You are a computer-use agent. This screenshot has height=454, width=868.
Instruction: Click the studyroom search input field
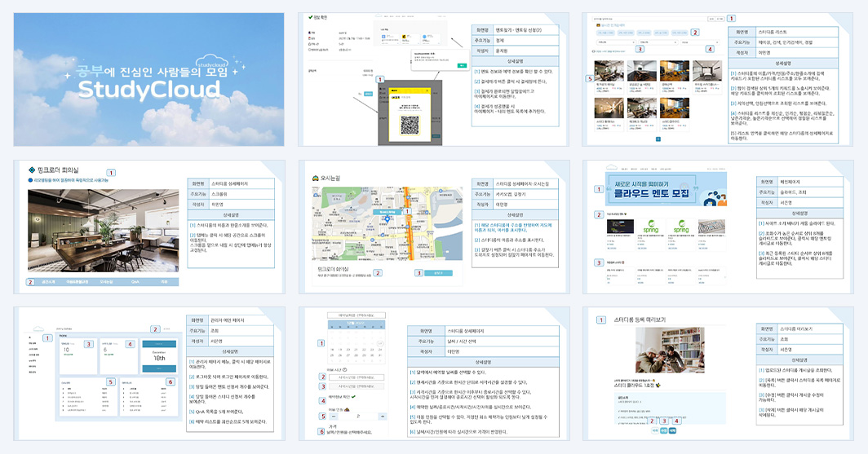pos(649,19)
